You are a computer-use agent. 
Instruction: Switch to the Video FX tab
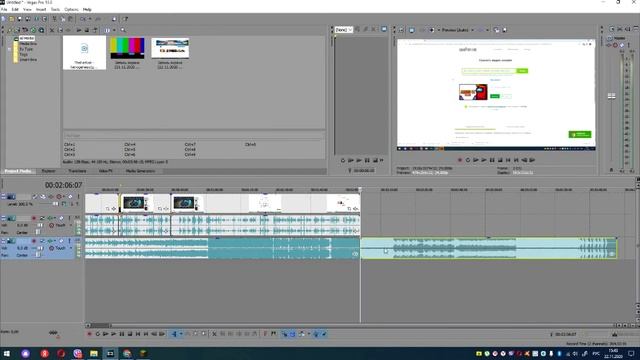point(105,171)
